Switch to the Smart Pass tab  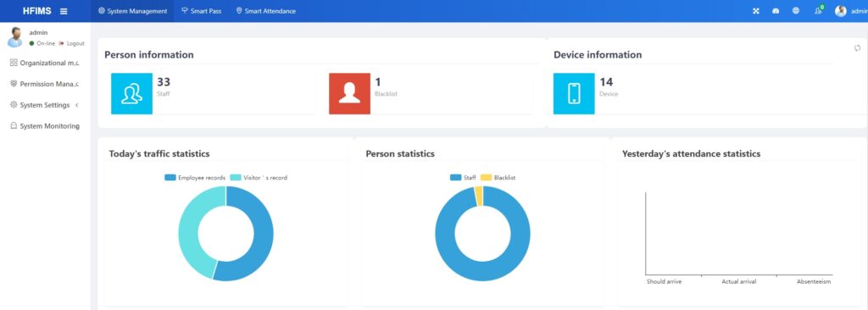(202, 11)
